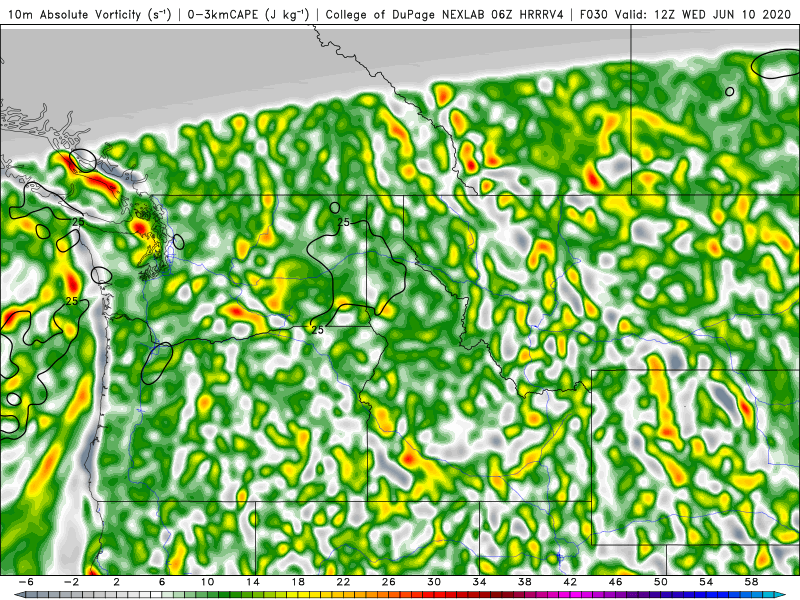Click the 6 color scale label
Viewport: 800px width, 600px height.
pyautogui.click(x=162, y=582)
